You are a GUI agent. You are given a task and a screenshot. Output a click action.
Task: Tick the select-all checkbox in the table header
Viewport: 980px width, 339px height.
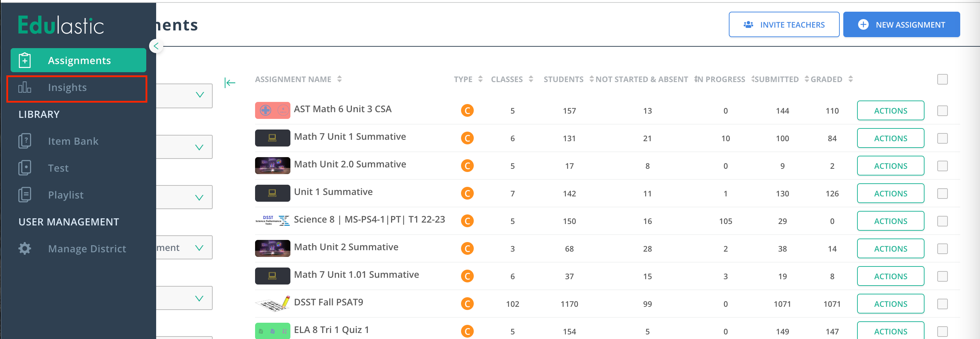(942, 79)
